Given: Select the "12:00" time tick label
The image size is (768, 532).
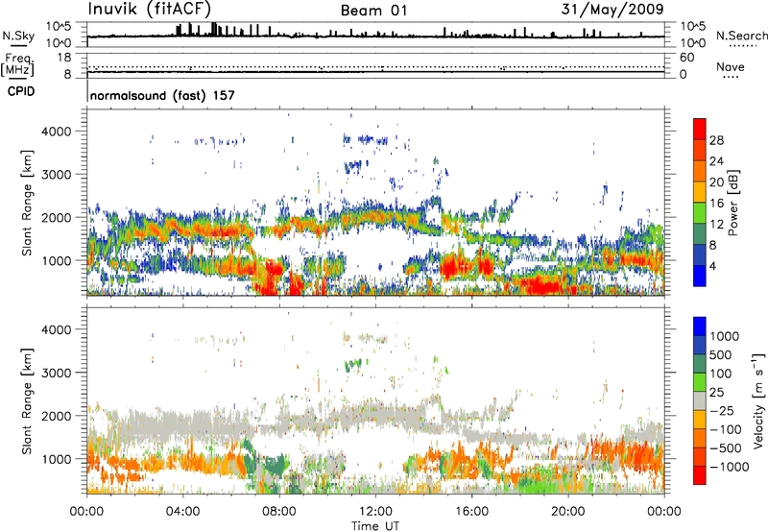Looking at the screenshot, I should coord(375,512).
